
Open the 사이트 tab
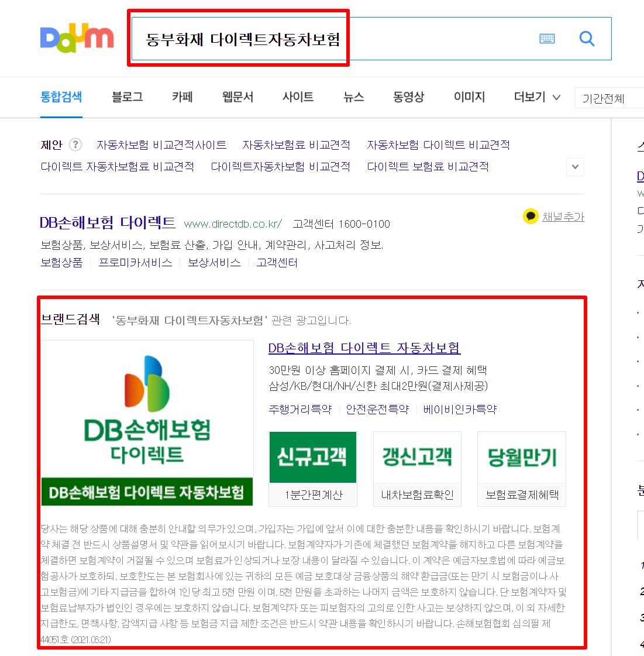point(298,97)
